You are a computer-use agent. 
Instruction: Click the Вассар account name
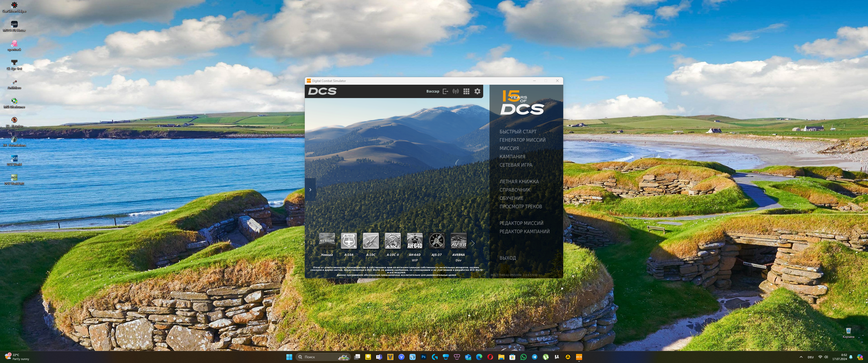coord(433,91)
